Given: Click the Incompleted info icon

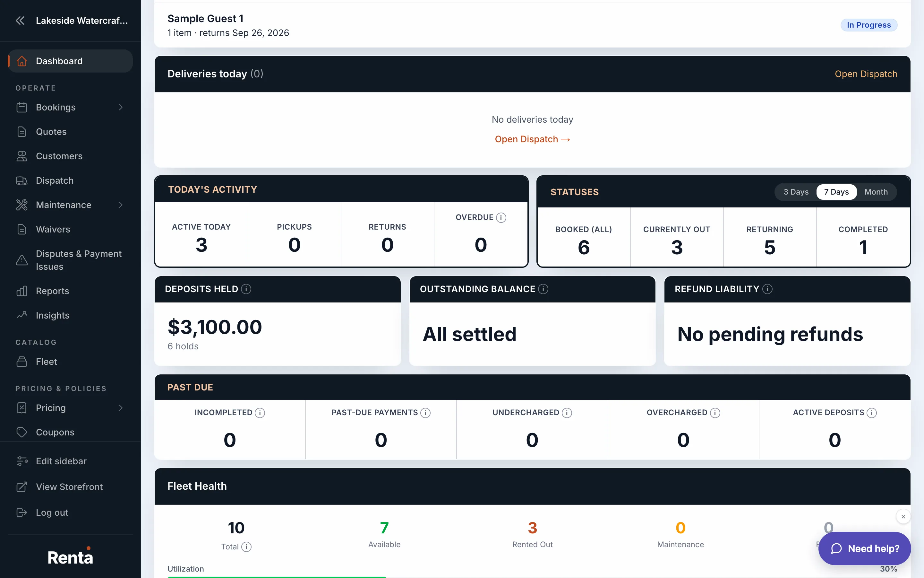Looking at the screenshot, I should (x=260, y=413).
